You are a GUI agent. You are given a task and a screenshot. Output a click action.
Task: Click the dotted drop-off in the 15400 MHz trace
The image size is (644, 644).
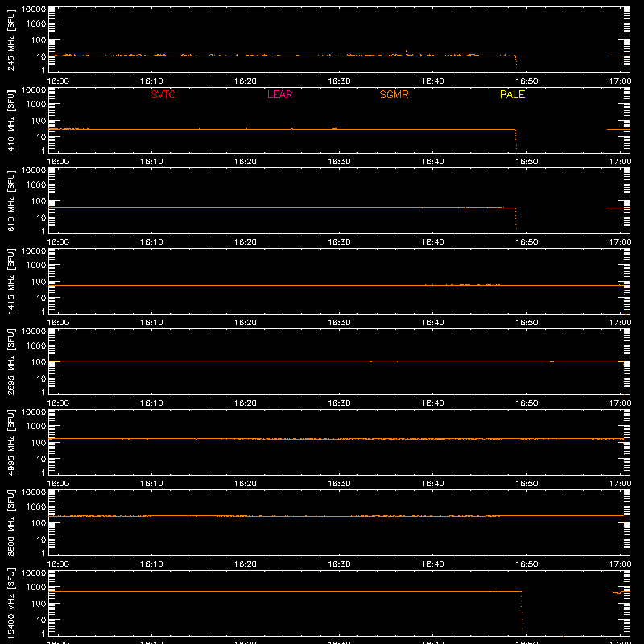(522, 610)
